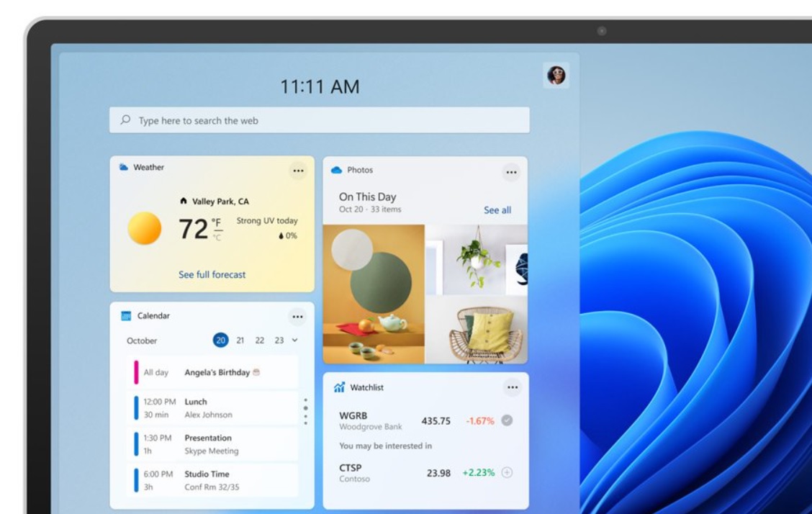Select day 21 in the calendar

240,341
